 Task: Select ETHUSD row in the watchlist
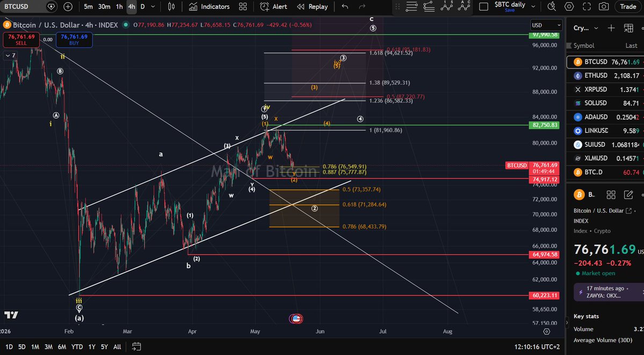(605, 76)
